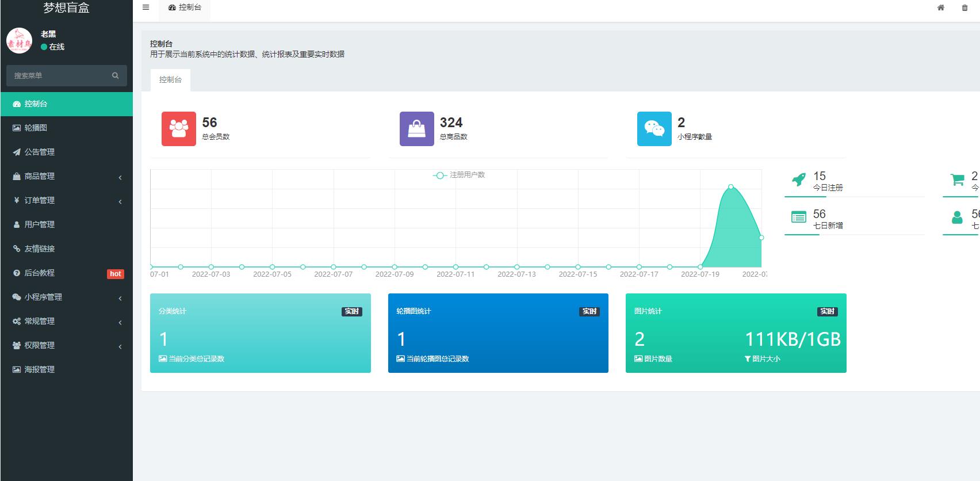Click the trash icon in top bar

click(964, 7)
